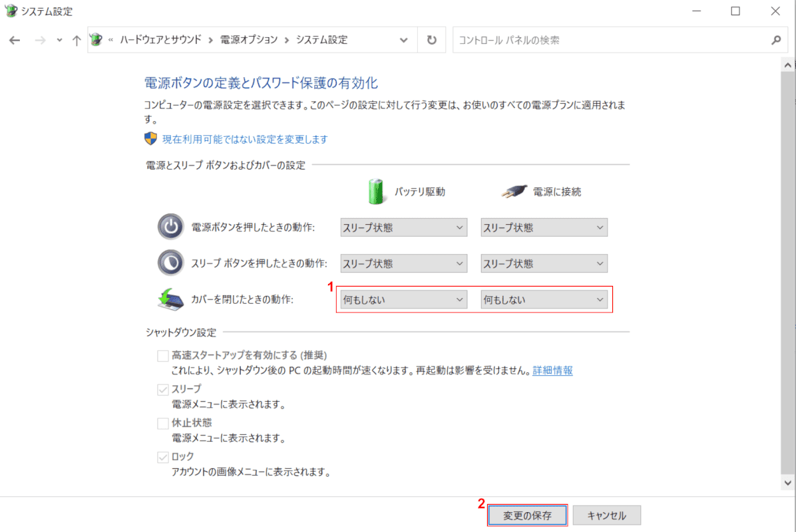Click キャンセル button
796x532 pixels.
click(606, 515)
